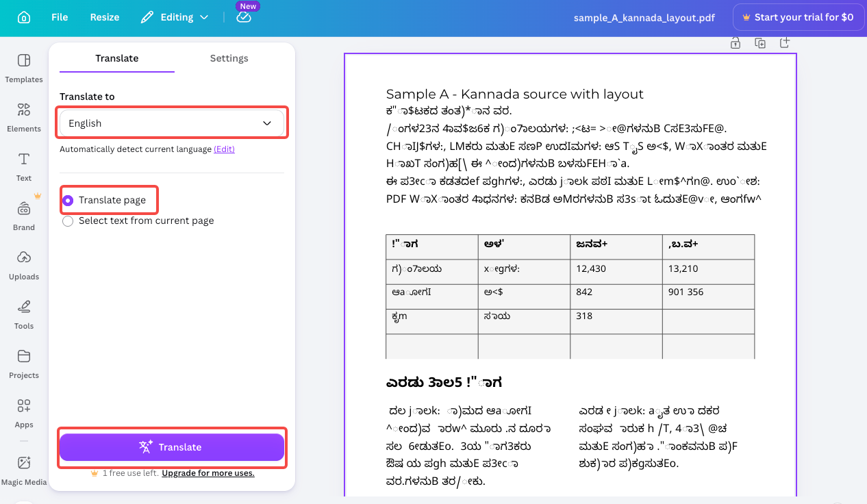Click Upgrade for more uses link
Viewport: 867px width, 504px height.
pos(208,473)
